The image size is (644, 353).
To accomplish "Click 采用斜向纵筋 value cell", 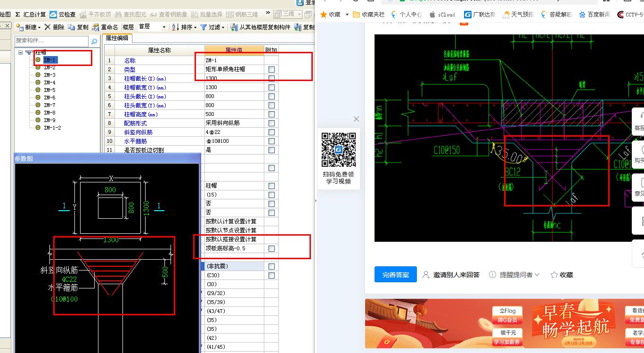I will pyautogui.click(x=234, y=123).
